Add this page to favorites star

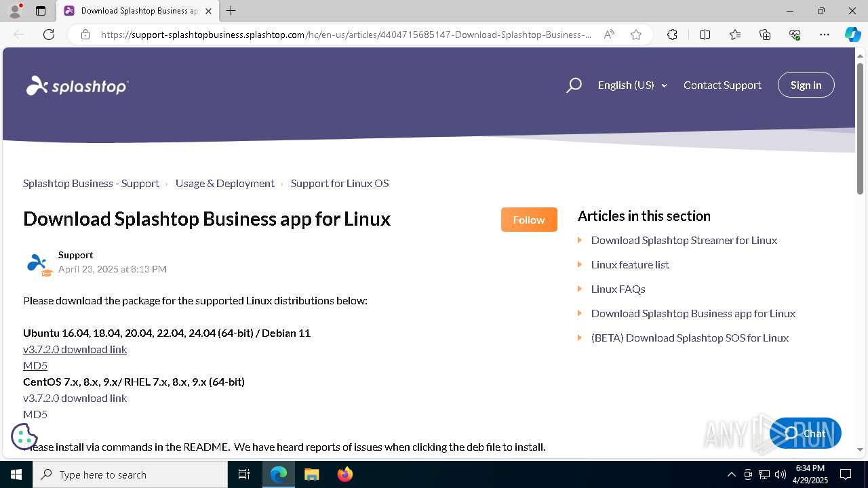coord(636,35)
